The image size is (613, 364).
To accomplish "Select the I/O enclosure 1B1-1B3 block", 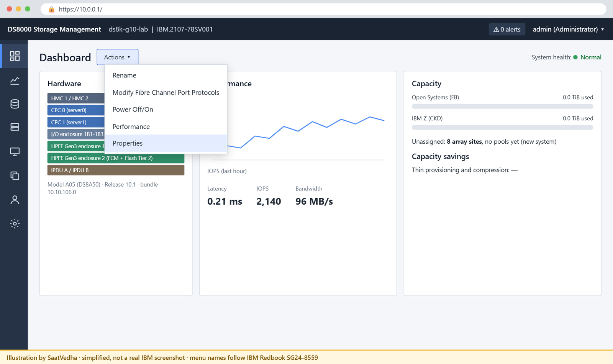I will coord(76,134).
